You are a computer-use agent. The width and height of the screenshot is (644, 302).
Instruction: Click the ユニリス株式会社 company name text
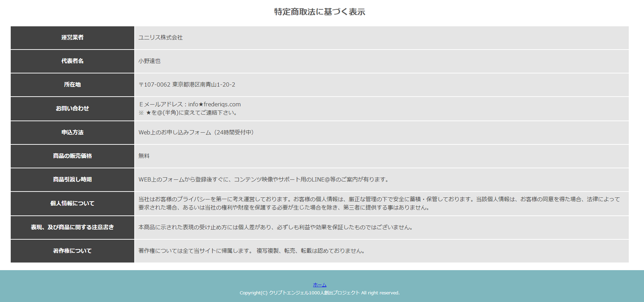pyautogui.click(x=161, y=37)
